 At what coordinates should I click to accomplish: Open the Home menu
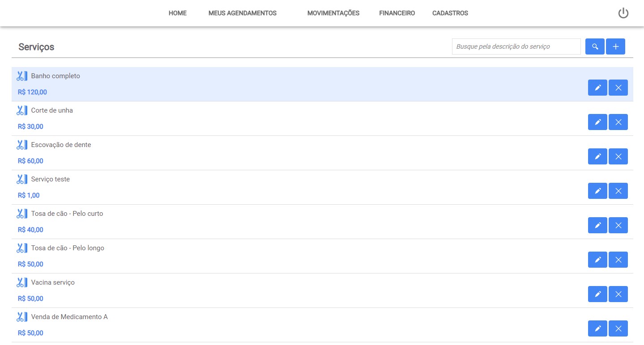[x=177, y=13]
